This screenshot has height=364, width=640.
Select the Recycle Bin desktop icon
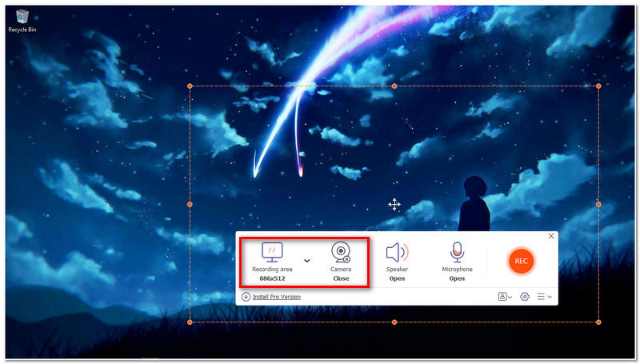[22, 22]
